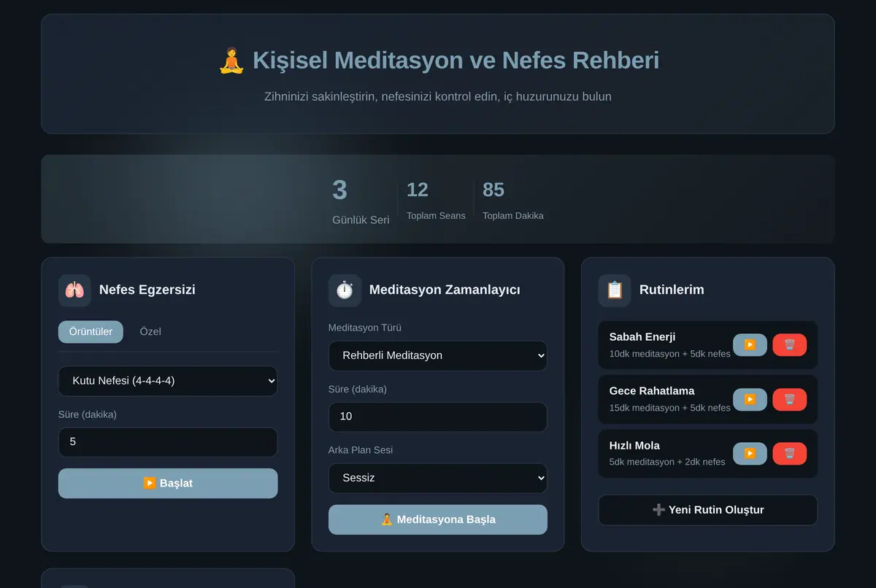This screenshot has height=588, width=876.
Task: Focus the breathing duration field showing 5
Action: (168, 442)
